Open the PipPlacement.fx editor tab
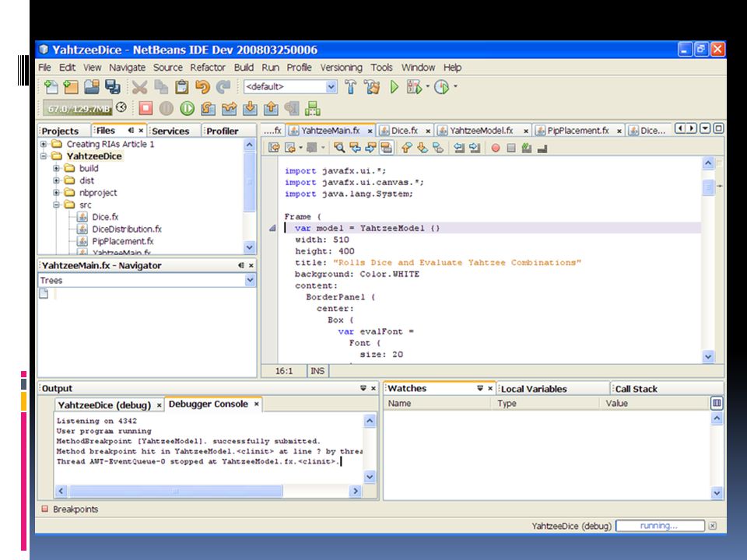Screen dimensions: 747x560 578,131
